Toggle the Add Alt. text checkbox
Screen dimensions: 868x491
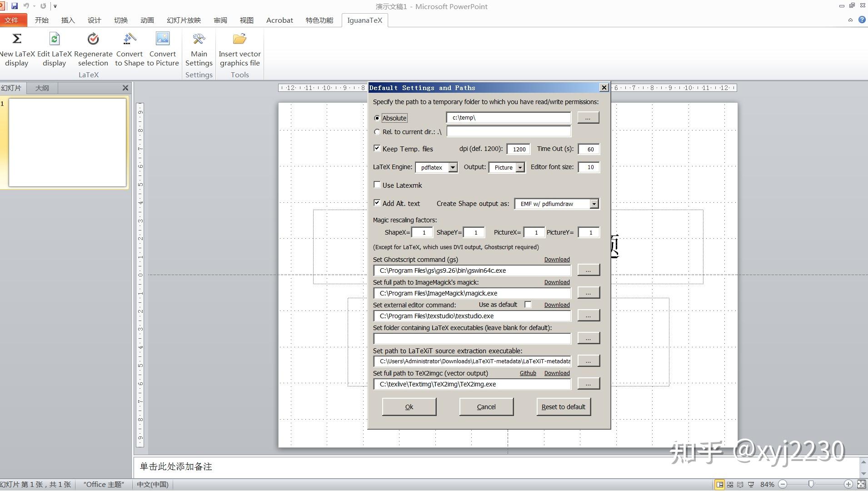pyautogui.click(x=377, y=203)
